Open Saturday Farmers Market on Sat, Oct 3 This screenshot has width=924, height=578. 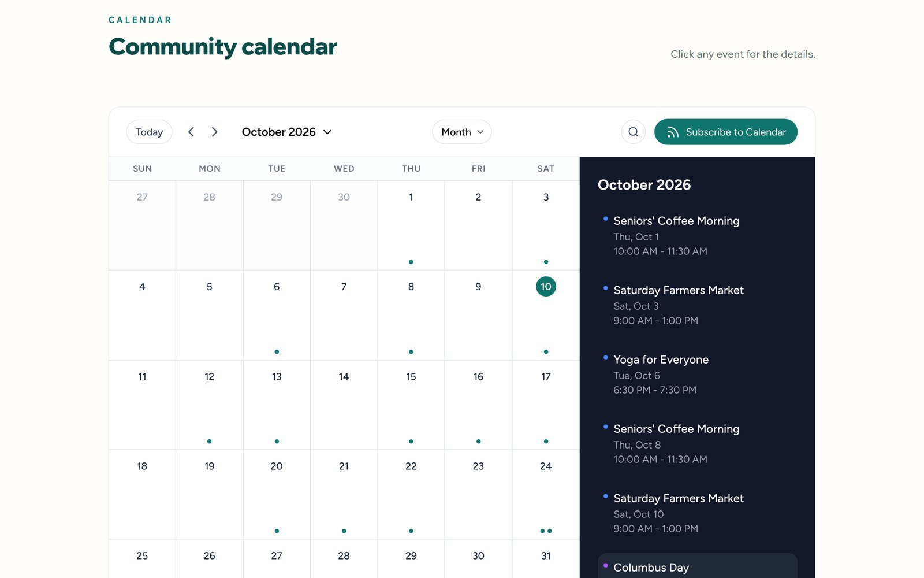click(697, 305)
